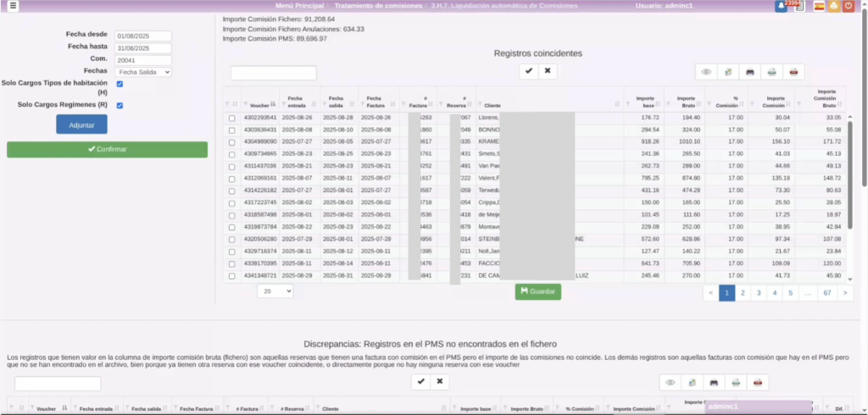Toggle Solo Cargos Tipos de habitación checkbox
Image resolution: width=868 pixels, height=415 pixels.
[120, 84]
